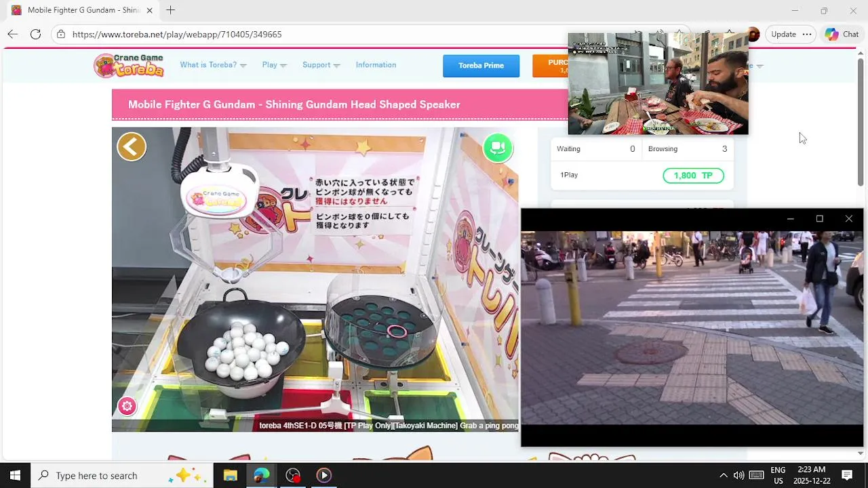Go back using the browser back arrow

12,34
